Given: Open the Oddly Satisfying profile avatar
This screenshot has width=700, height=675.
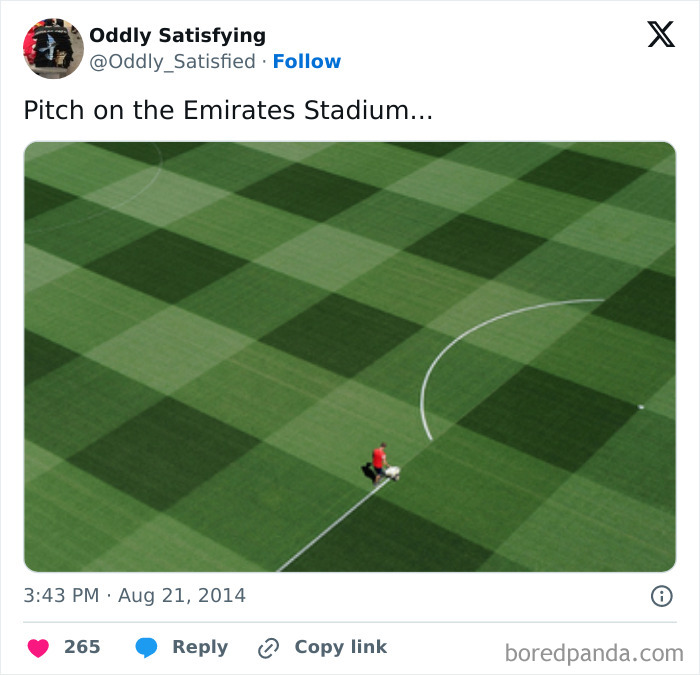Looking at the screenshot, I should pos(53,48).
